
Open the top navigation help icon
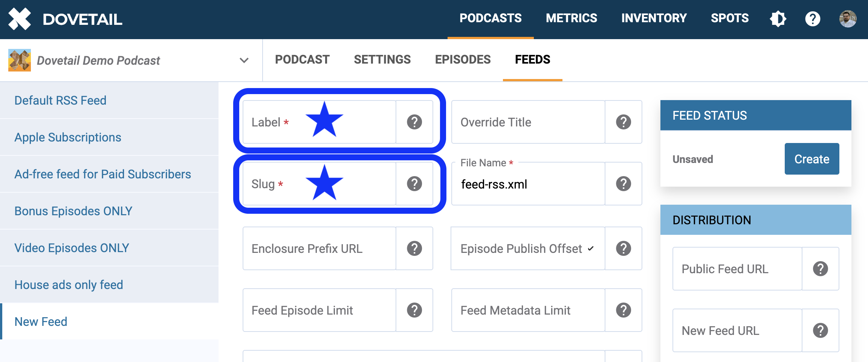(x=813, y=19)
